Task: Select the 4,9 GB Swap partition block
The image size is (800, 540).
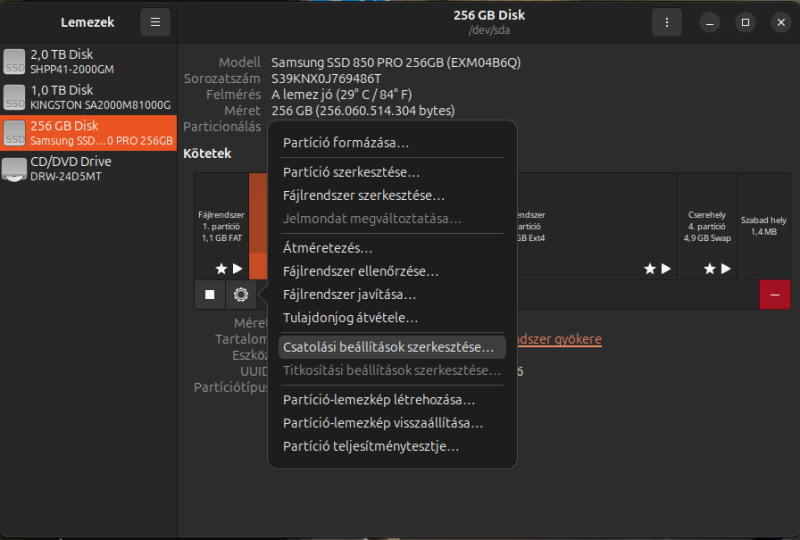Action: [x=707, y=227]
